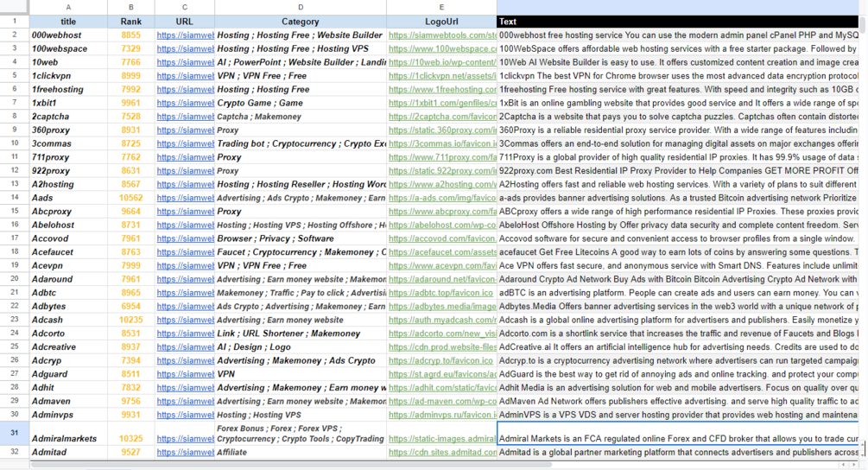Click rank value 6954
868x470 pixels.
pos(130,306)
